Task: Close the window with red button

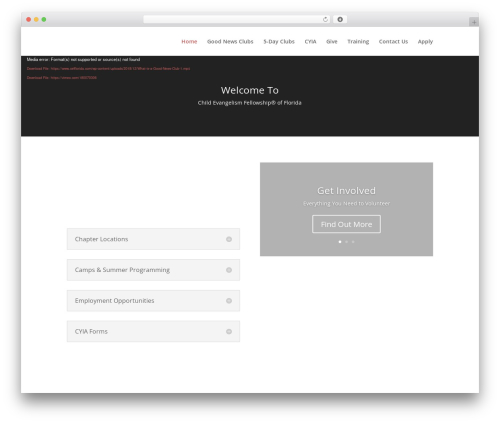Action: (x=29, y=19)
